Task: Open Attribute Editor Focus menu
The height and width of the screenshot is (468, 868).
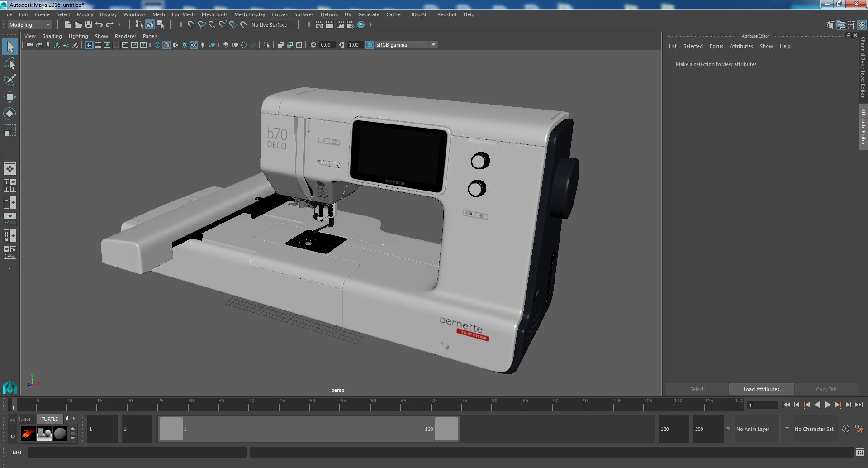Action: tap(716, 46)
